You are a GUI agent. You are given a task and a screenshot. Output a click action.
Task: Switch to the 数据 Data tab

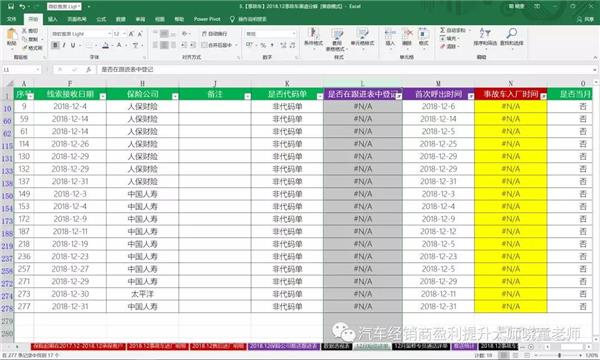point(121,19)
